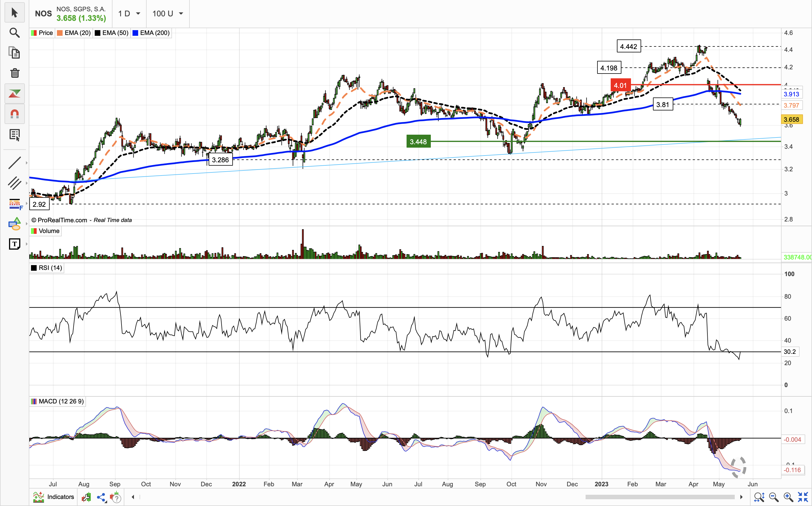This screenshot has height=506, width=812.
Task: Click the magnifier search icon
Action: pos(14,33)
